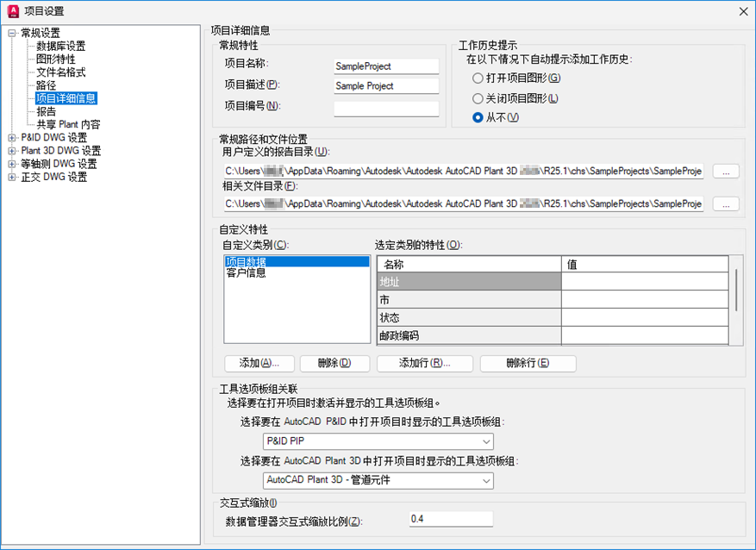Expand the P&ID DWG 设置 node
756x550 pixels.
(x=12, y=138)
